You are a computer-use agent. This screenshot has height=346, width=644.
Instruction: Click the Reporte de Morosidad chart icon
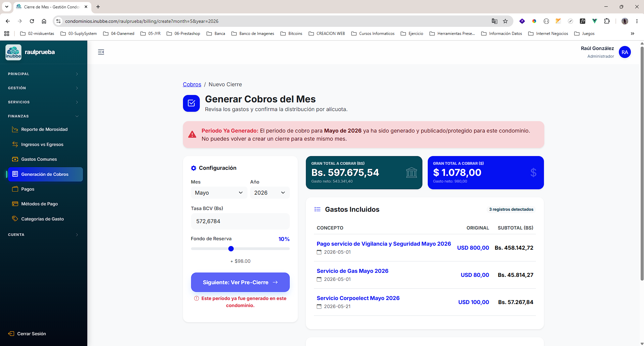(x=15, y=129)
